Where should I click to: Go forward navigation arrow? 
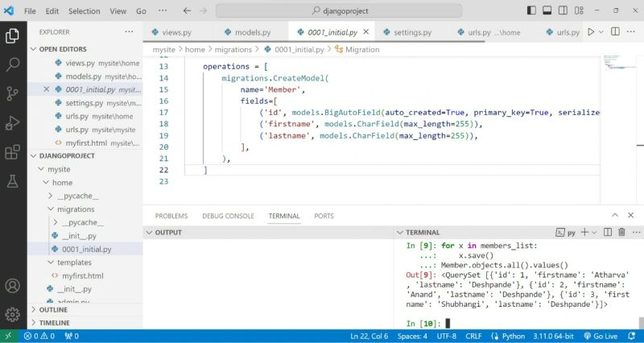point(204,10)
